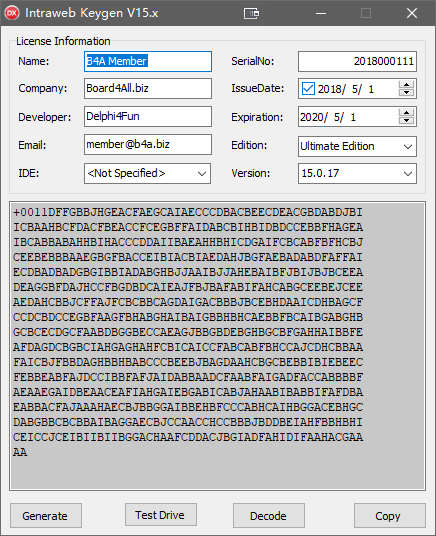Open the IDE dropdown menu
Viewport: 436px width, 536px height.
[x=147, y=174]
